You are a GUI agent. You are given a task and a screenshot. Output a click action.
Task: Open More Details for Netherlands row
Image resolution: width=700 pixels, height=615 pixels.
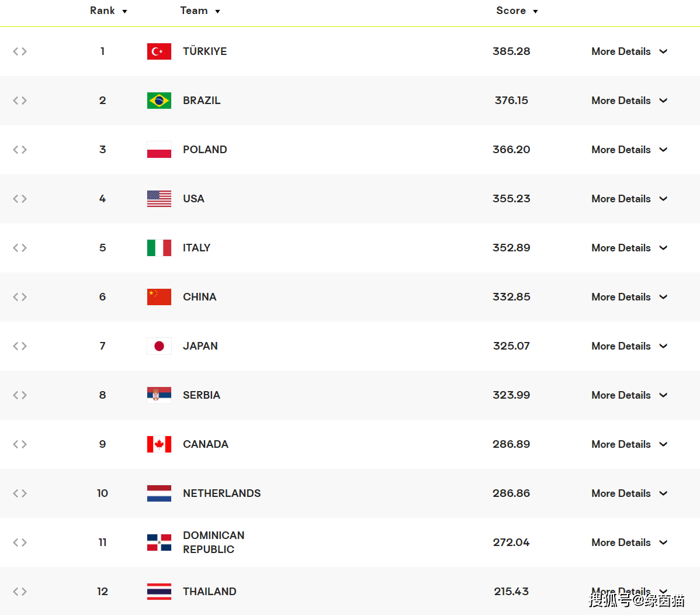point(629,493)
